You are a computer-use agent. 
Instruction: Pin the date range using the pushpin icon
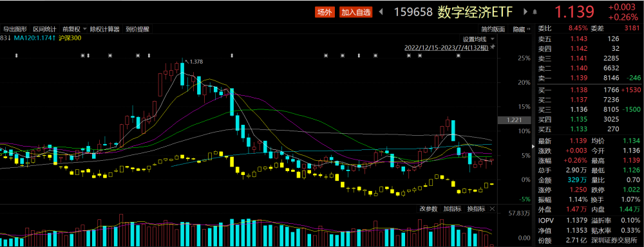pyautogui.click(x=493, y=47)
